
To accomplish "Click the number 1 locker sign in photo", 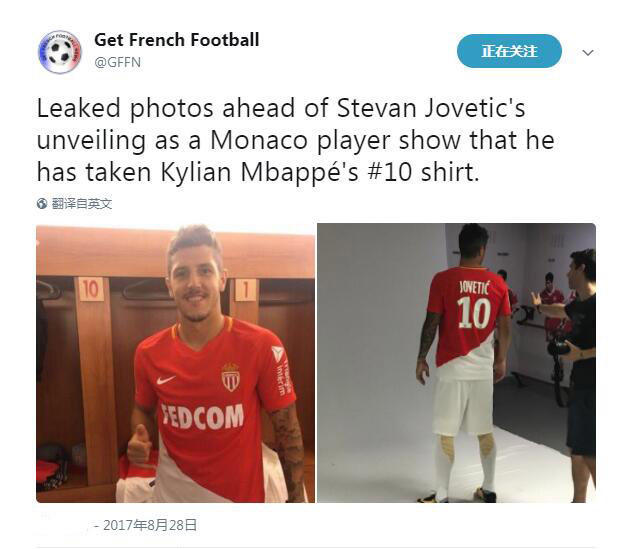I will click(245, 290).
